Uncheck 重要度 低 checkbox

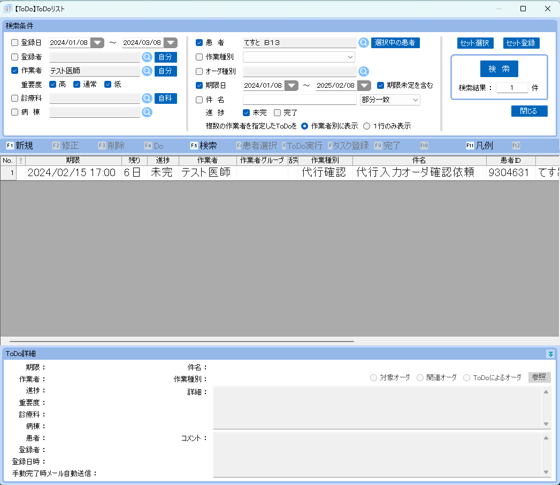(x=108, y=84)
